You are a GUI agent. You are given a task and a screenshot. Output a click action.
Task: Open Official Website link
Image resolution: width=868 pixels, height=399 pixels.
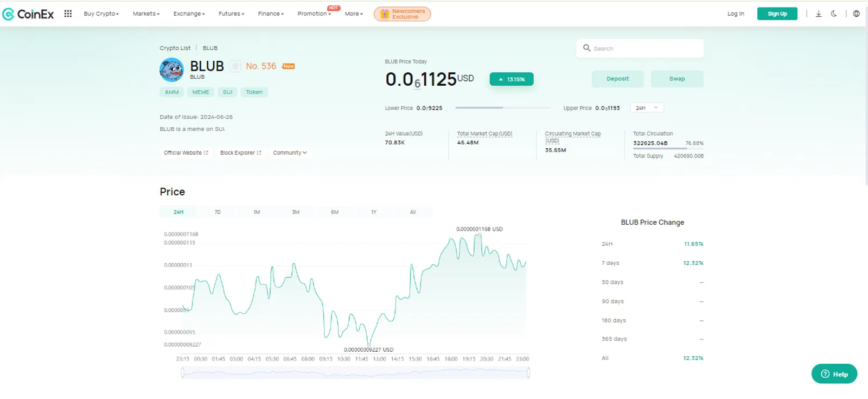click(x=186, y=153)
